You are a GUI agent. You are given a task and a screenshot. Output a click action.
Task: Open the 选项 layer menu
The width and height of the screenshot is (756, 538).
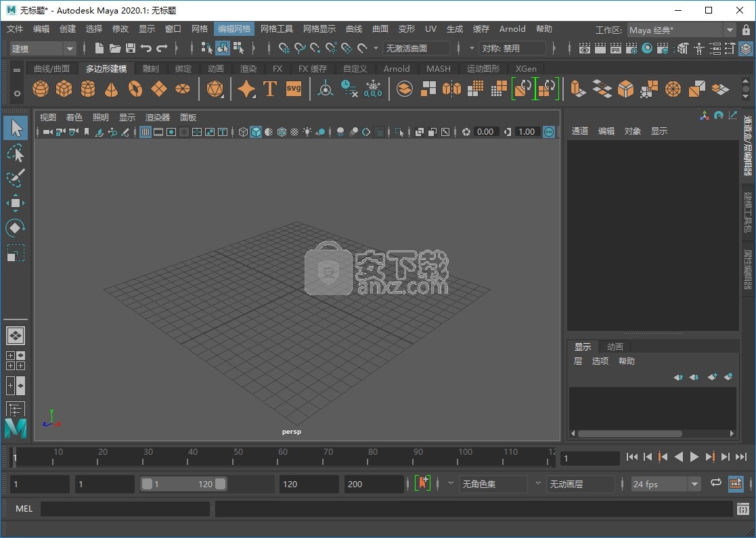point(600,361)
